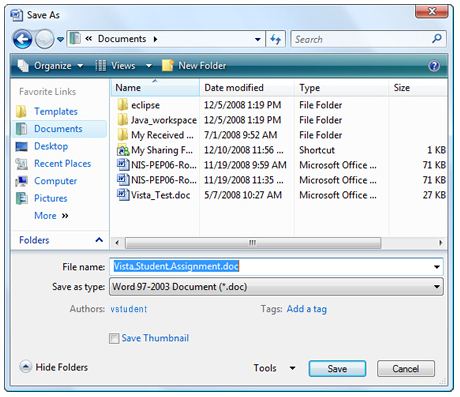Enable the Save Thumbnail checkbox
Image resolution: width=460 pixels, height=397 pixels.
(x=114, y=338)
